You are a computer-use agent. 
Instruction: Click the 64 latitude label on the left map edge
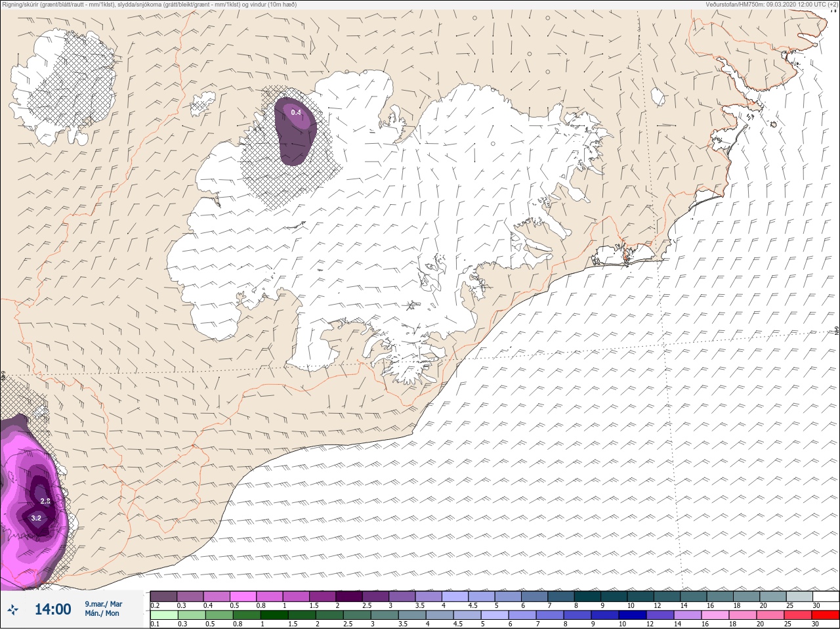[3, 375]
